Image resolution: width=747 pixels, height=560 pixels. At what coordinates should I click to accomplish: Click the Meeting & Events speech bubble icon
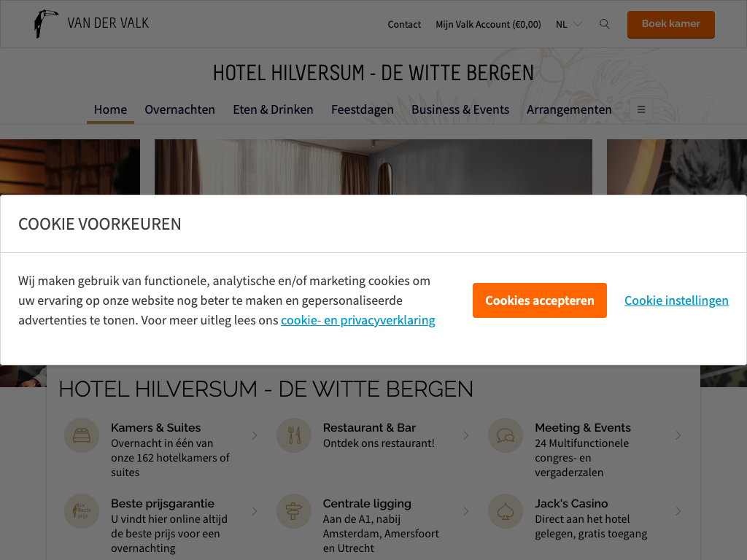coord(506,435)
